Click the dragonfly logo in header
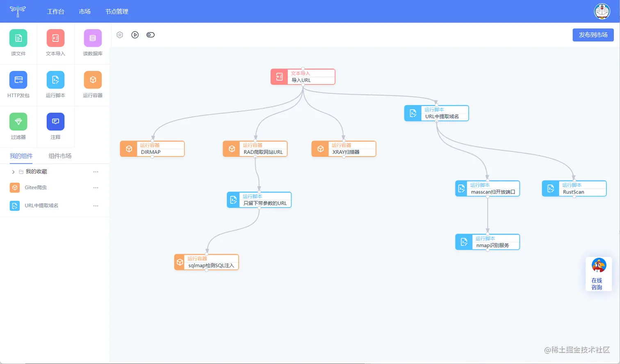The height and width of the screenshot is (364, 620). [18, 11]
